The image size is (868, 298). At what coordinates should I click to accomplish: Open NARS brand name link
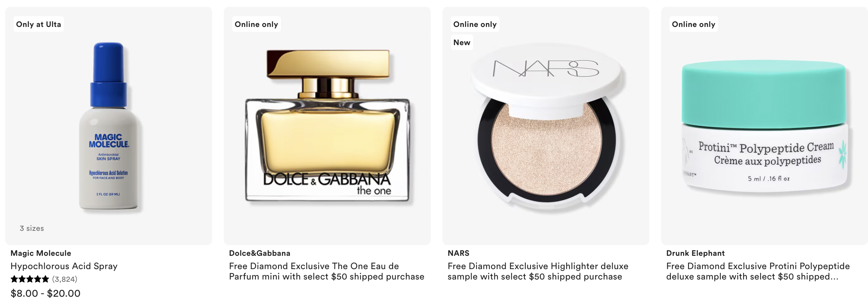(x=459, y=253)
